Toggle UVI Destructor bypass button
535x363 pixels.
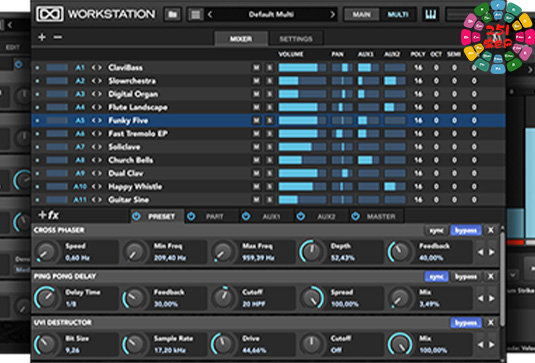point(466,323)
